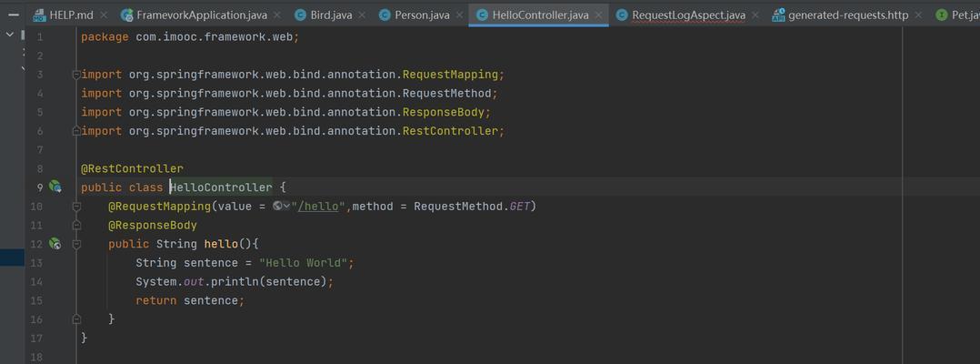Open the globe URL actions before "/hello"
Viewport: 980px width, 364px height.
(x=281, y=206)
